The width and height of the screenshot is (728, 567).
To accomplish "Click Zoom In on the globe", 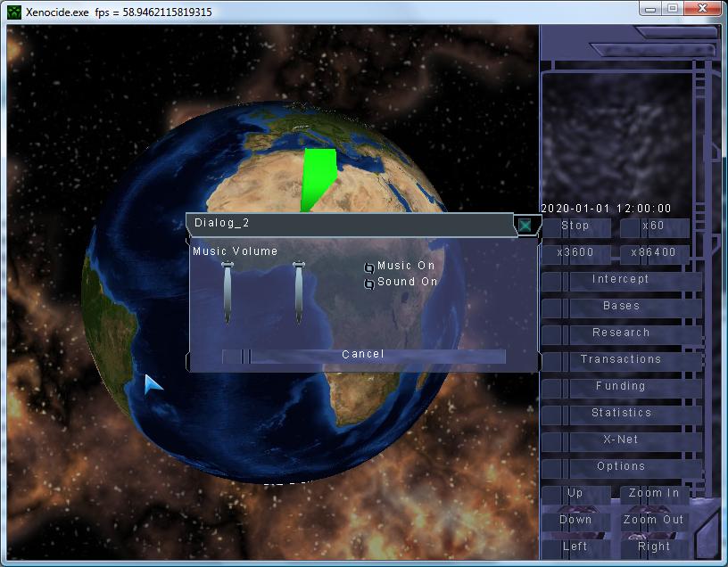I will click(654, 494).
